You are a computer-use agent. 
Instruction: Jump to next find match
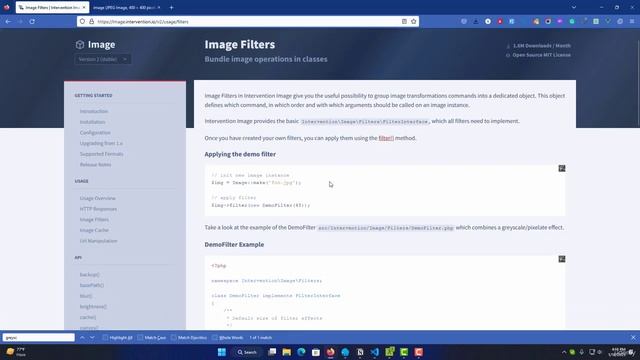(x=92, y=338)
